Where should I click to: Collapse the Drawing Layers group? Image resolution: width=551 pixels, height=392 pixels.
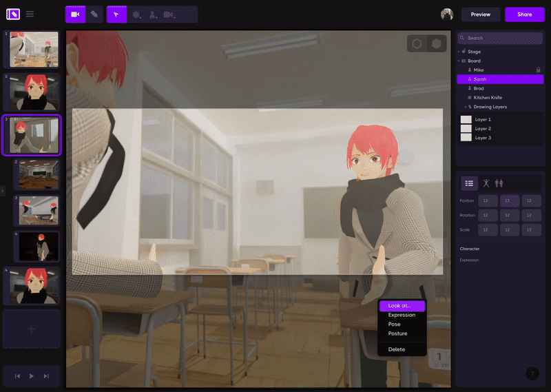(x=466, y=107)
